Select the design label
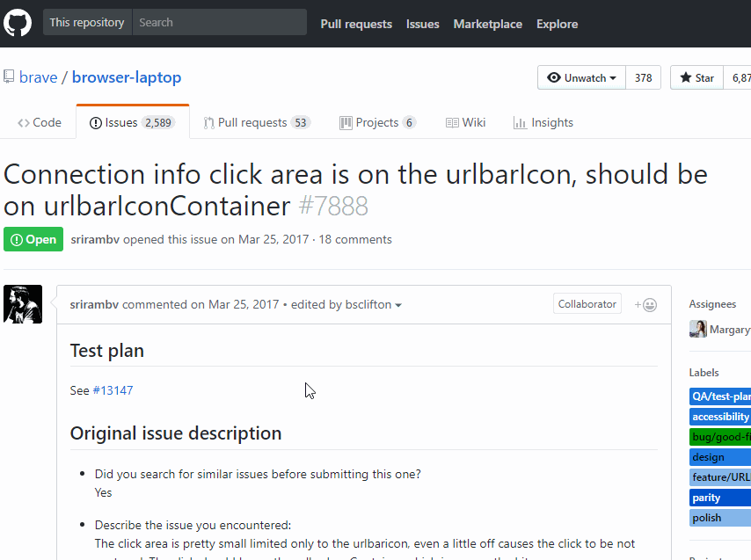Image resolution: width=751 pixels, height=560 pixels. [720, 457]
